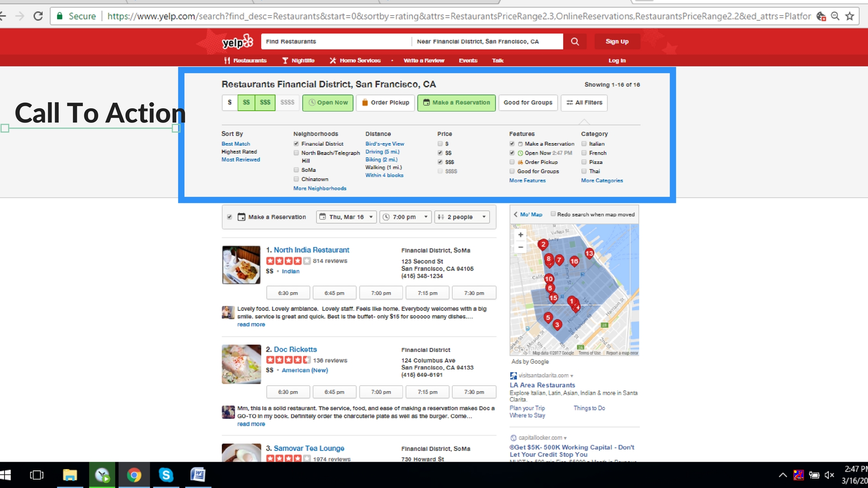Image resolution: width=868 pixels, height=488 pixels.
Task: Open the Restaurants nav menu
Action: click(245, 61)
